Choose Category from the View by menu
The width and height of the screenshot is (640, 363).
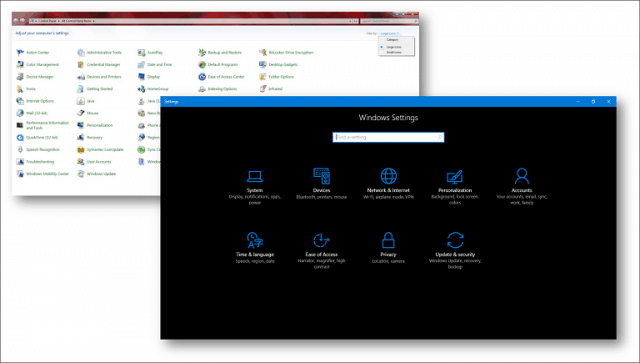tap(393, 40)
